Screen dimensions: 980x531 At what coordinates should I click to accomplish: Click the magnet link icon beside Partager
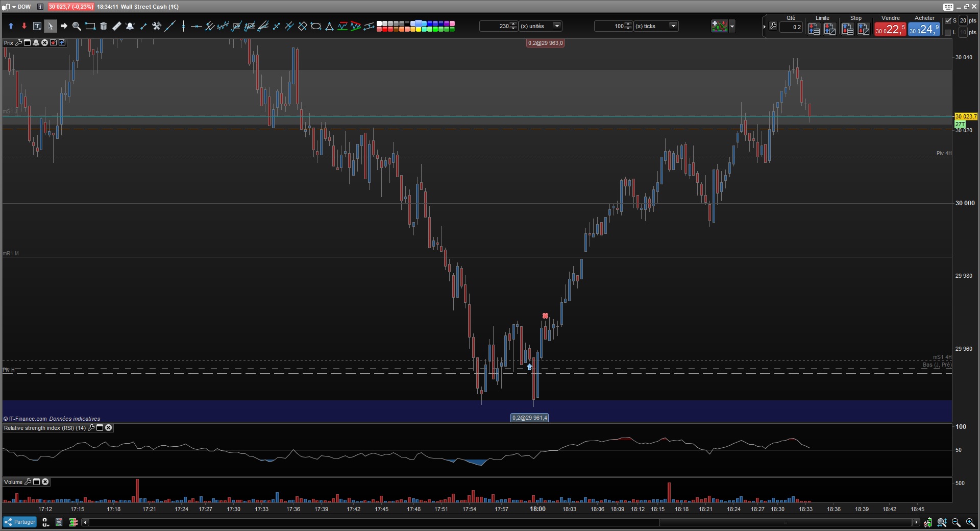[x=45, y=522]
